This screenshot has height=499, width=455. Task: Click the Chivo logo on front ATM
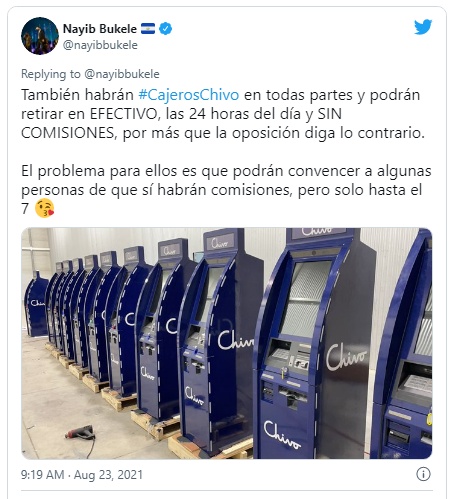click(282, 434)
